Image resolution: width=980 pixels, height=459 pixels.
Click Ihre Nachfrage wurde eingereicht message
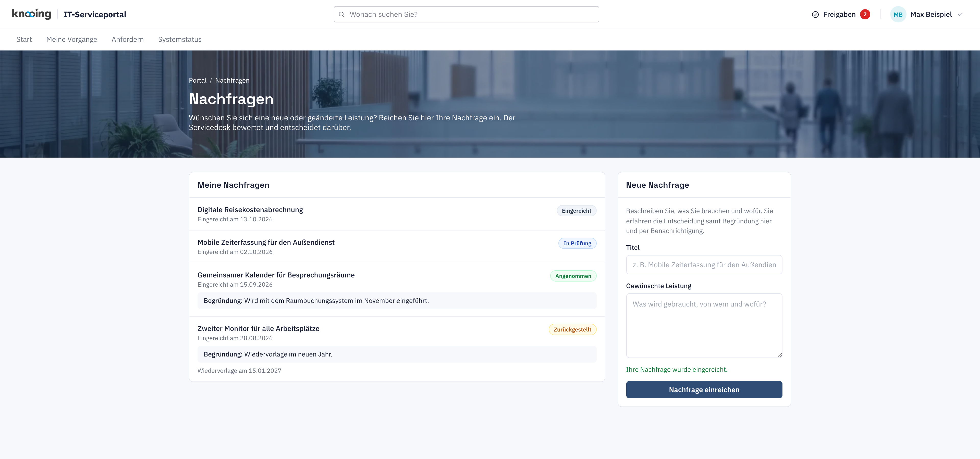[x=676, y=370]
